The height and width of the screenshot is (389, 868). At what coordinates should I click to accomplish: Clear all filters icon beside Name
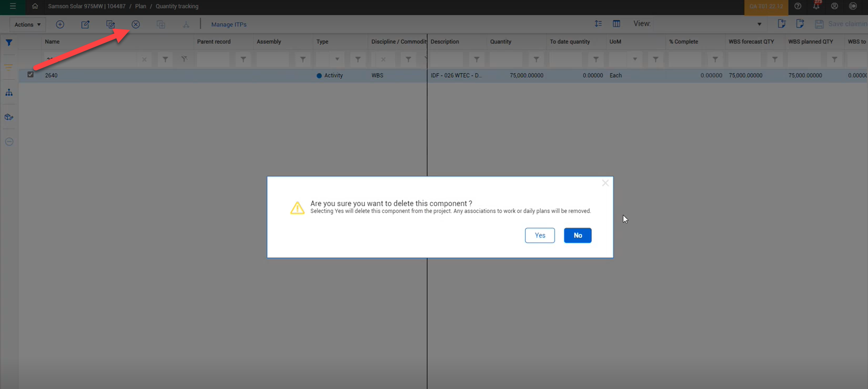tap(184, 59)
